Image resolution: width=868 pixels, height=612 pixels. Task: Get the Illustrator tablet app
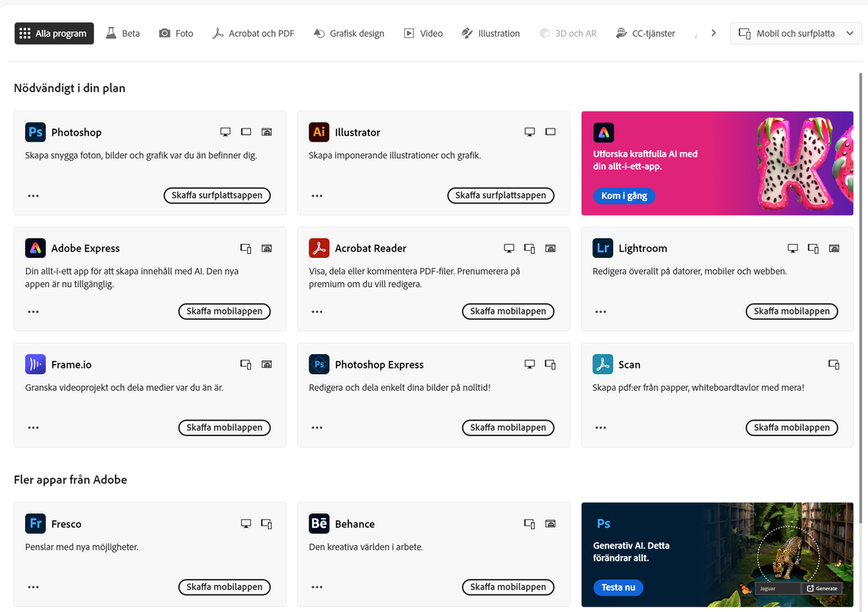[x=501, y=195]
